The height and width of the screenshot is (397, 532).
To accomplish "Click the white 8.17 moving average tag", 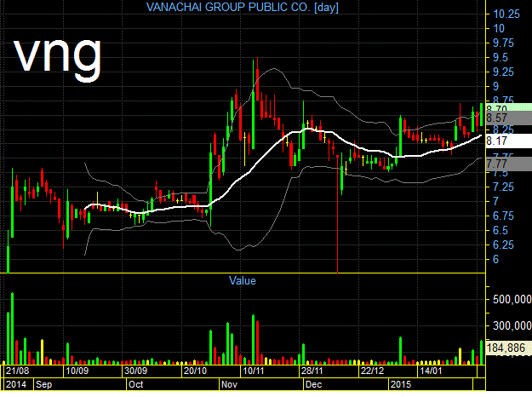I will pos(509,141).
